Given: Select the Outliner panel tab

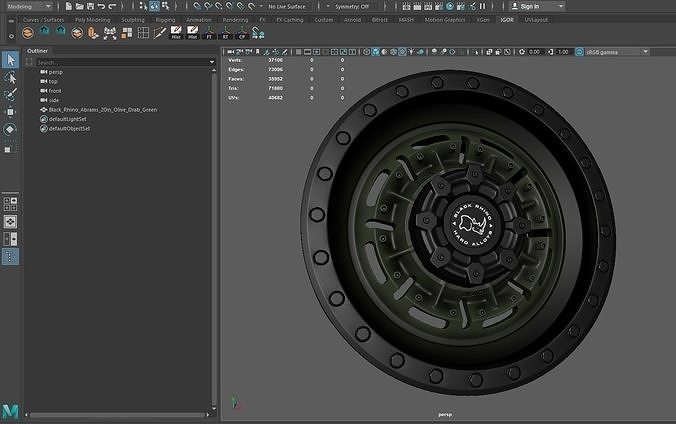Looking at the screenshot, I should [x=37, y=51].
